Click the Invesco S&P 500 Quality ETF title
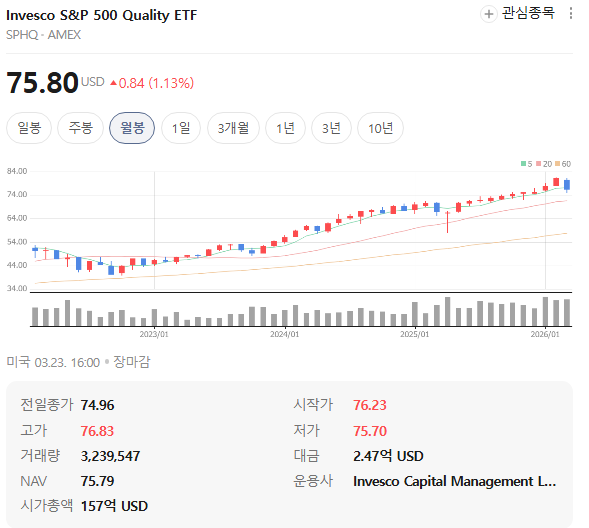This screenshot has width=589, height=528. (x=101, y=15)
